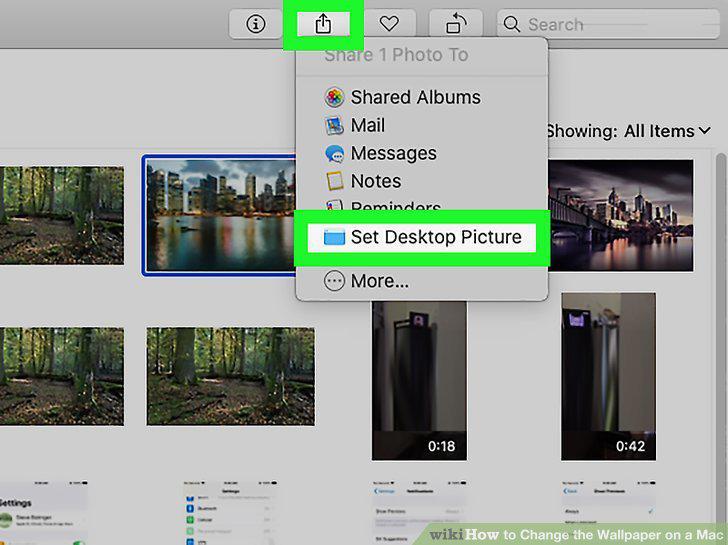
Task: Click the Mail stamp icon
Action: click(x=334, y=125)
